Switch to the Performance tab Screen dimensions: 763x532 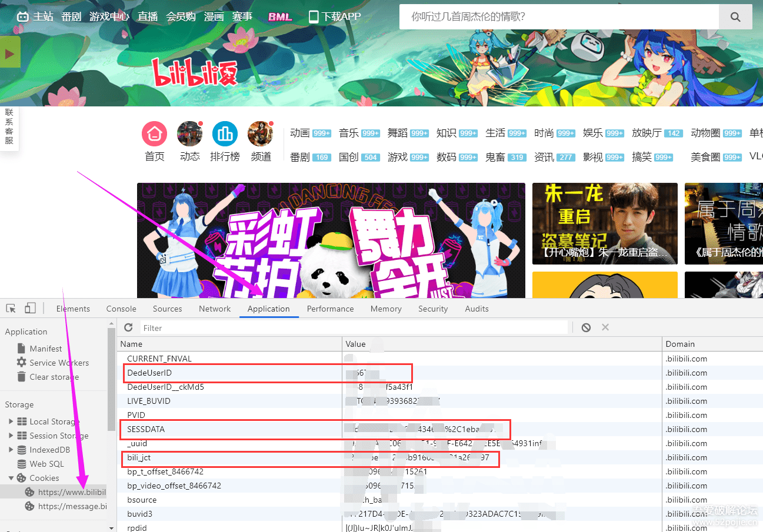coord(330,309)
